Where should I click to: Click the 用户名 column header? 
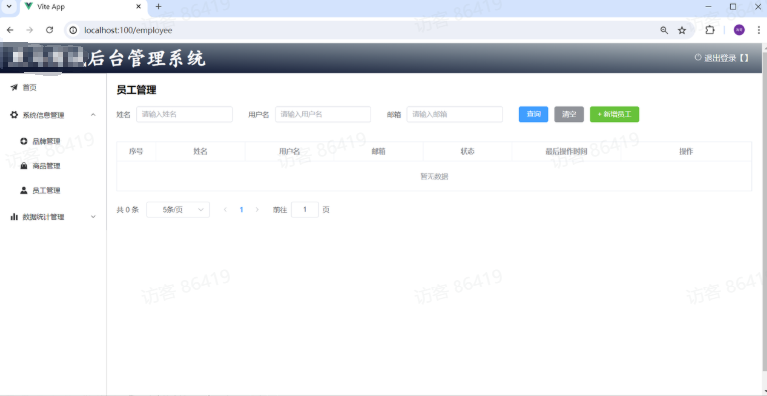(x=290, y=152)
